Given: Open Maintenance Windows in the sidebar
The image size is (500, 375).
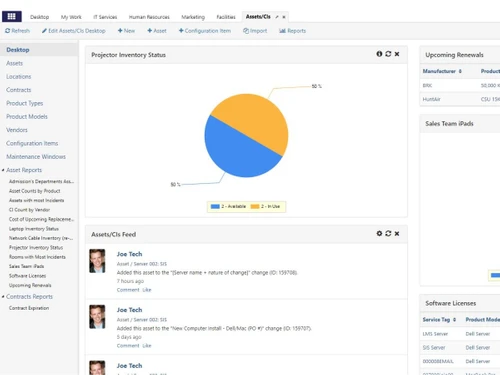Looking at the screenshot, I should point(36,157).
